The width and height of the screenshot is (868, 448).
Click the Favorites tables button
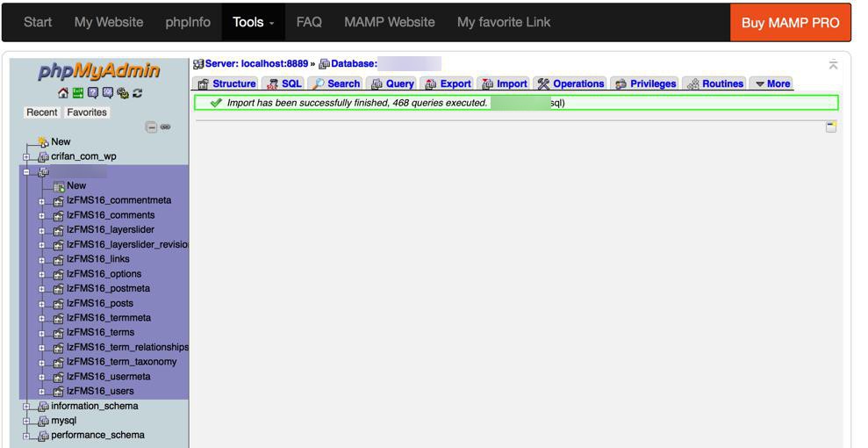tap(87, 112)
